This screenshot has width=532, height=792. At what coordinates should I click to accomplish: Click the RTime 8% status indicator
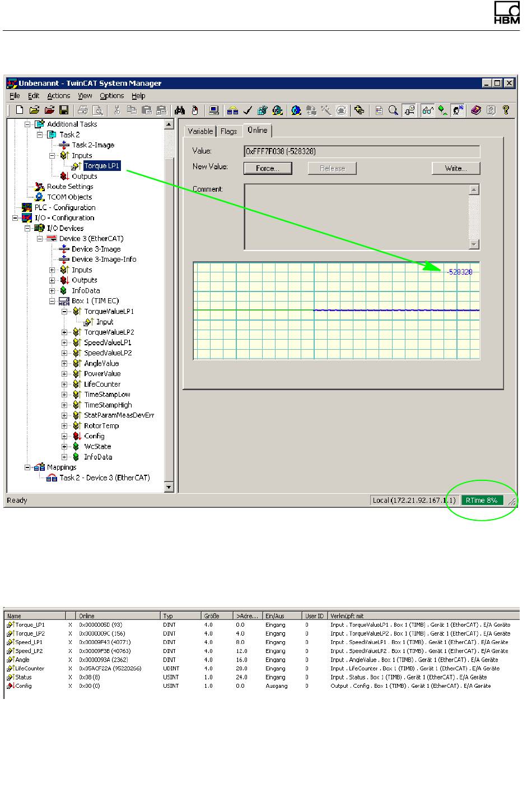(482, 501)
